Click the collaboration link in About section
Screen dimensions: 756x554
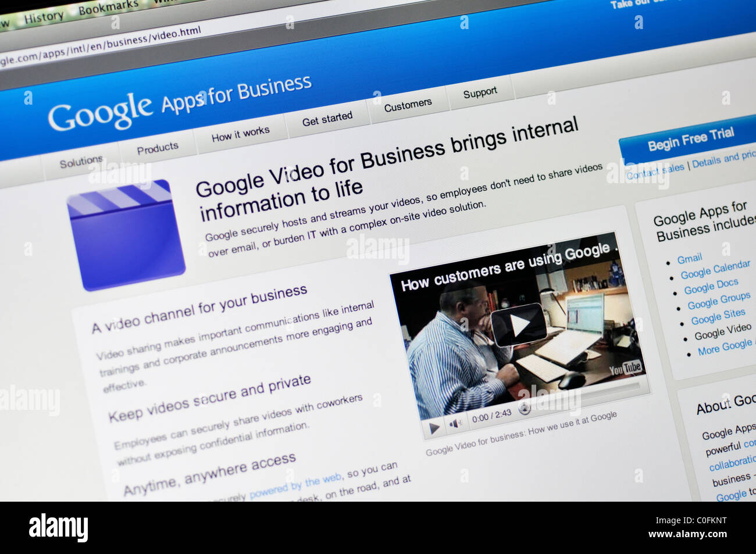click(732, 464)
